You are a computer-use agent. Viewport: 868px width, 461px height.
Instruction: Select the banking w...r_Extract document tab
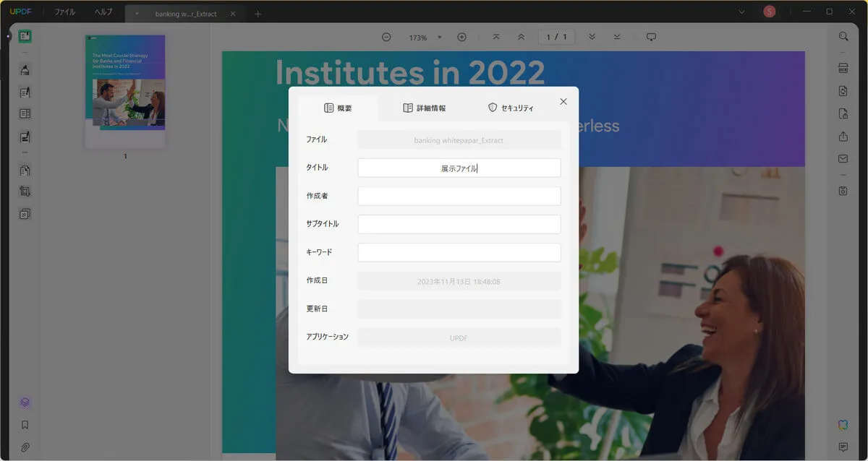tap(185, 14)
